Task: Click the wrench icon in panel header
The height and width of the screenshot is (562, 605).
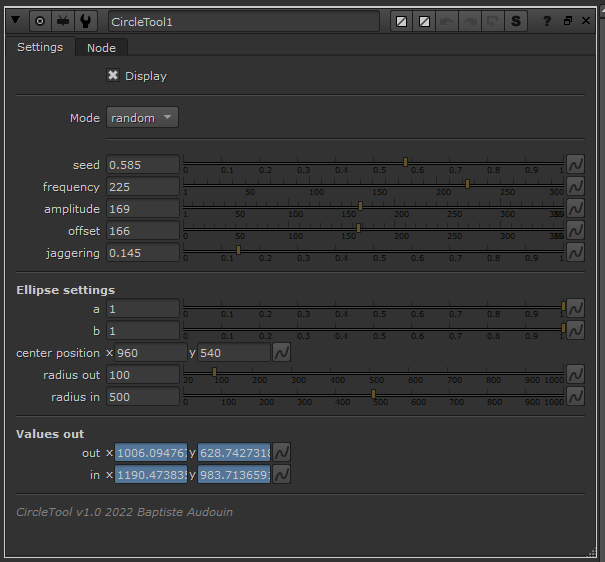Action: 87,20
